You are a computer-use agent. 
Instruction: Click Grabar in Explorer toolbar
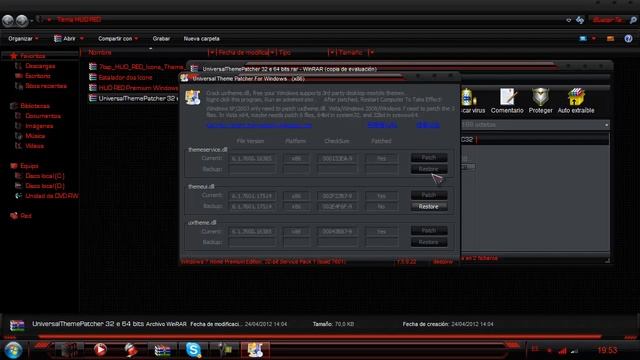161,38
